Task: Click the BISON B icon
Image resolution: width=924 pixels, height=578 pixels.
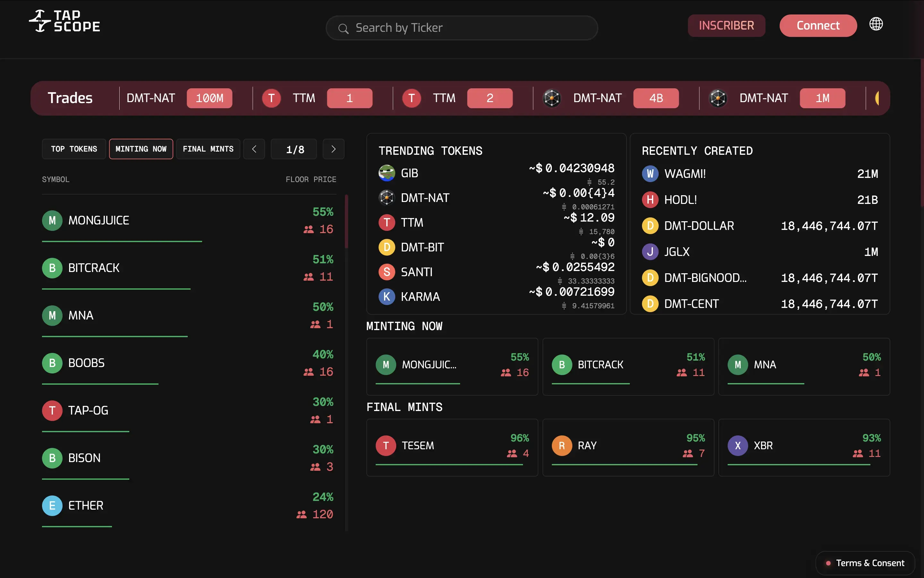Action: [52, 458]
